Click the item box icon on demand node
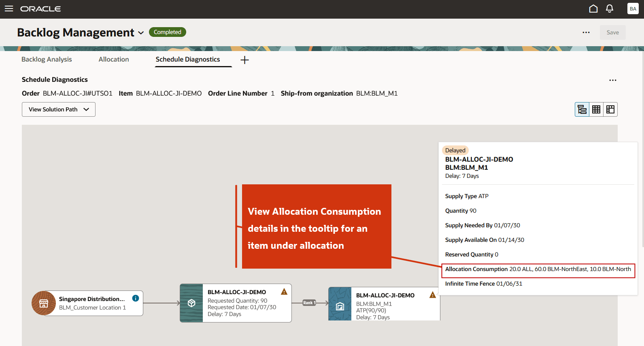 (x=191, y=303)
